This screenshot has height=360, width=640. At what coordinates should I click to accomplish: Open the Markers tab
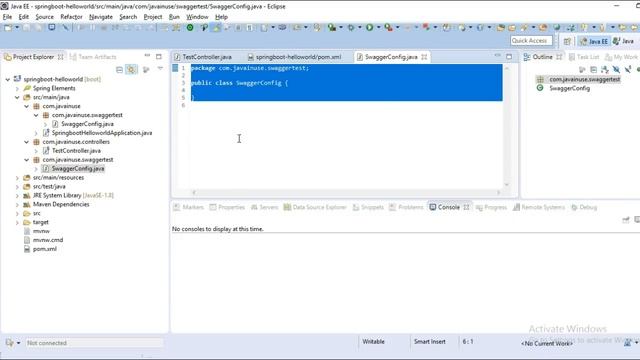point(189,207)
